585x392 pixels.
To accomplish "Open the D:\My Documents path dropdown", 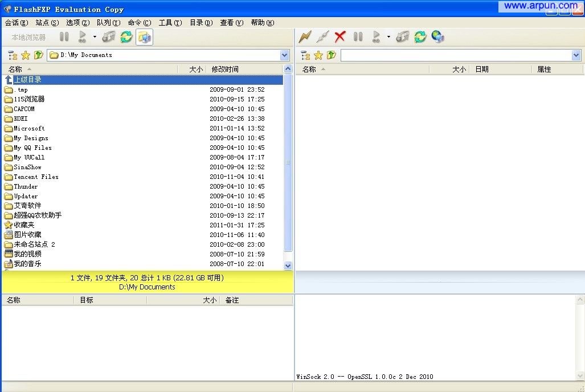I will coord(284,55).
